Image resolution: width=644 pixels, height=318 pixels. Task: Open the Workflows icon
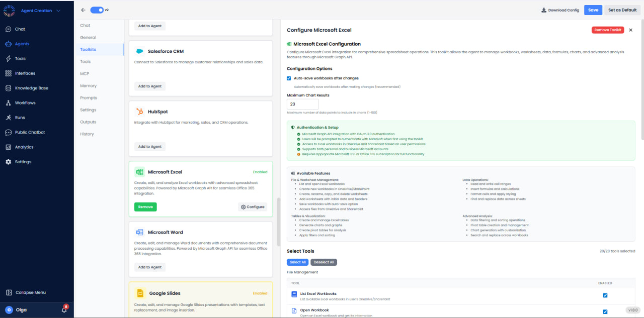pos(9,103)
